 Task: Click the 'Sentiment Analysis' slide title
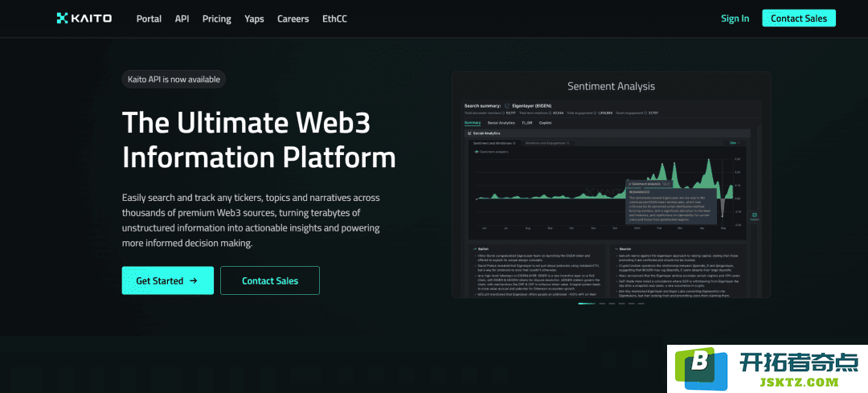point(611,86)
